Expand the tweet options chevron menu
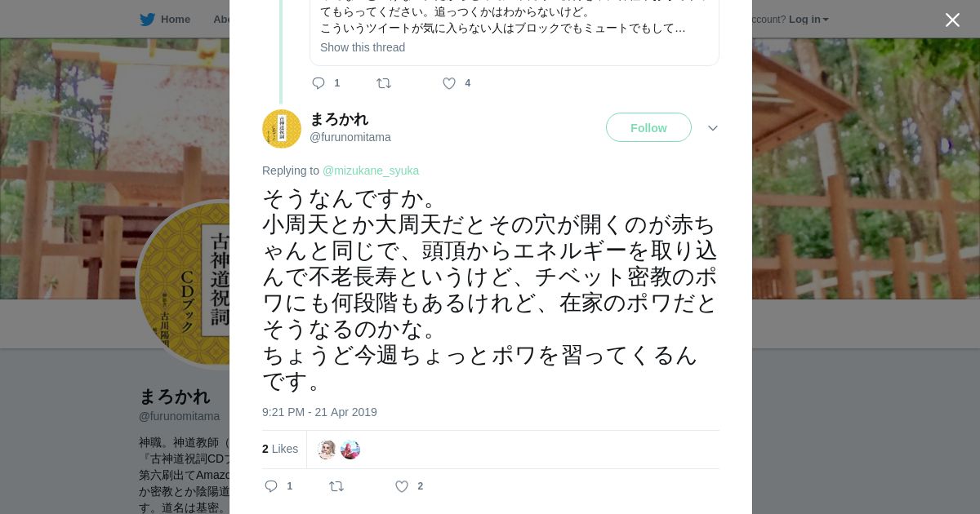 [712, 128]
